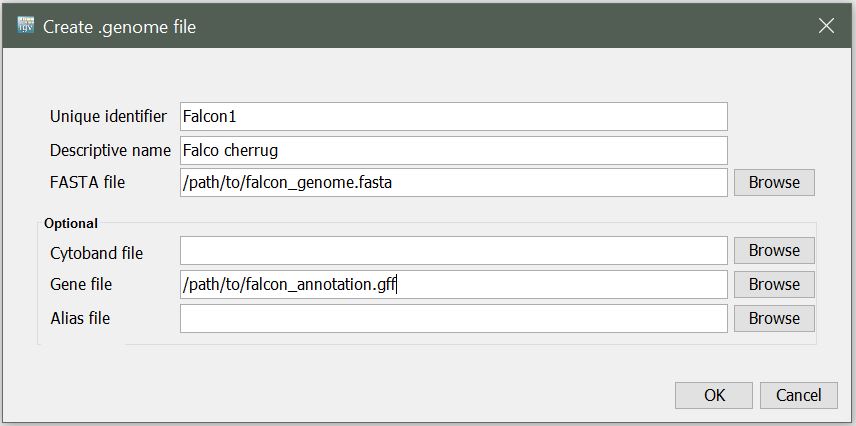Click the "Alias file" label
Screen dimensions: 856x426
click(x=80, y=318)
